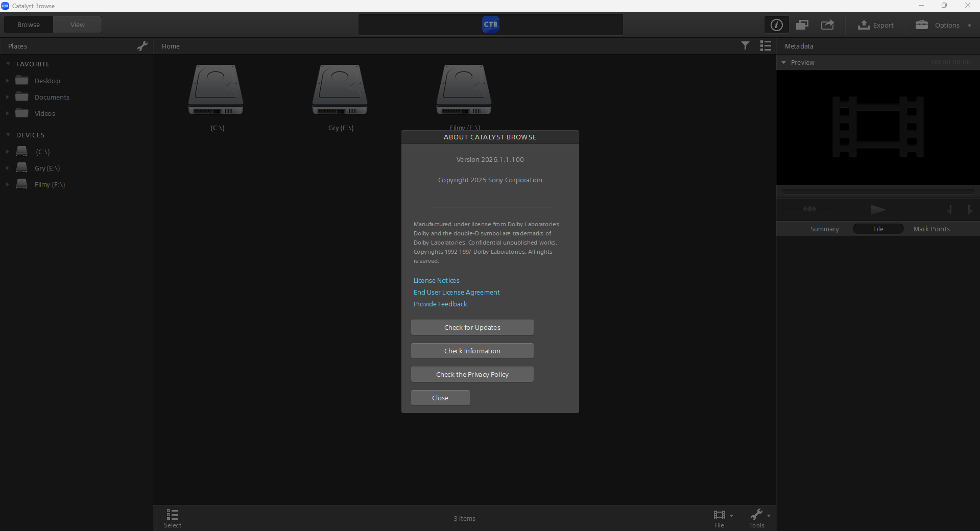Viewport: 980px width, 531px height.
Task: Click the Play button in preview
Action: [x=878, y=209]
